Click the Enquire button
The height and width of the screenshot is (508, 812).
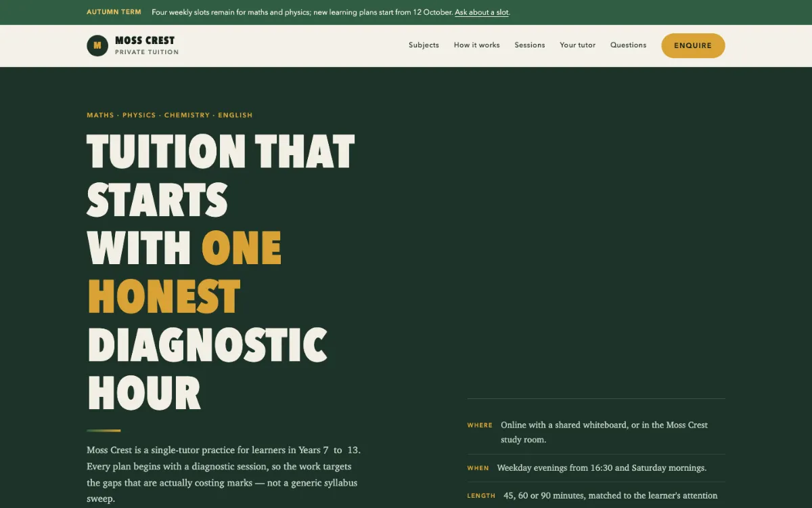coord(693,45)
